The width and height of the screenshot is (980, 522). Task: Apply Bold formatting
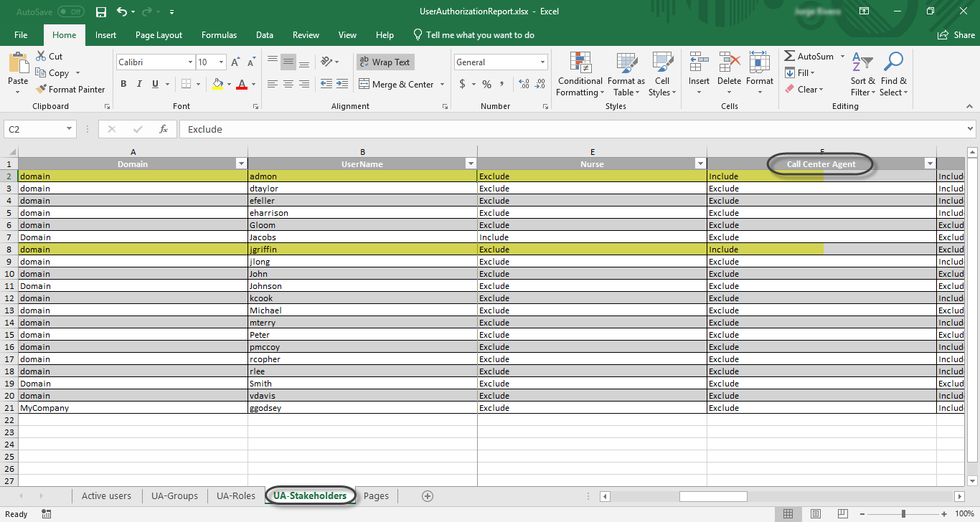tap(123, 84)
